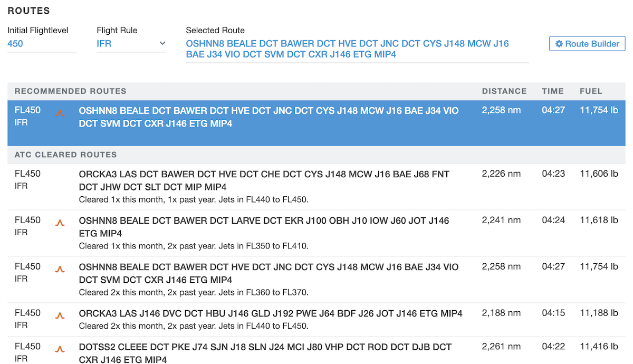Click the gear icon in Route Builder
The height and width of the screenshot is (364, 633).
[559, 44]
